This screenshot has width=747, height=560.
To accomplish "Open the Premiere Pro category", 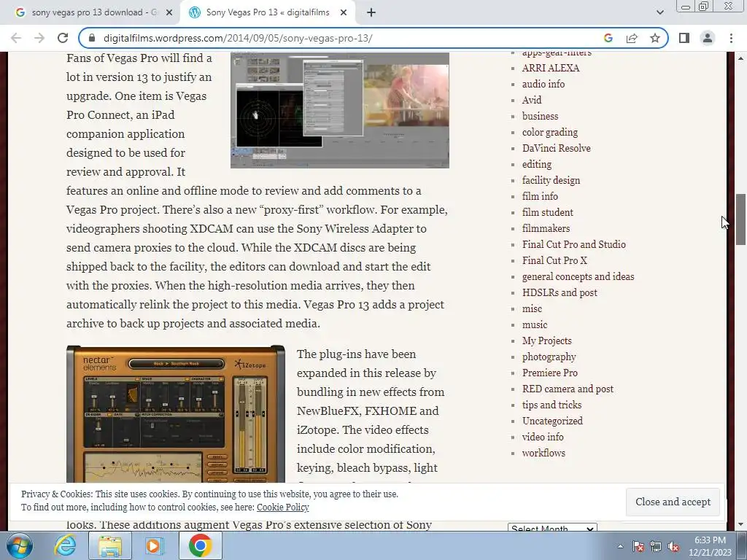I will click(x=550, y=373).
